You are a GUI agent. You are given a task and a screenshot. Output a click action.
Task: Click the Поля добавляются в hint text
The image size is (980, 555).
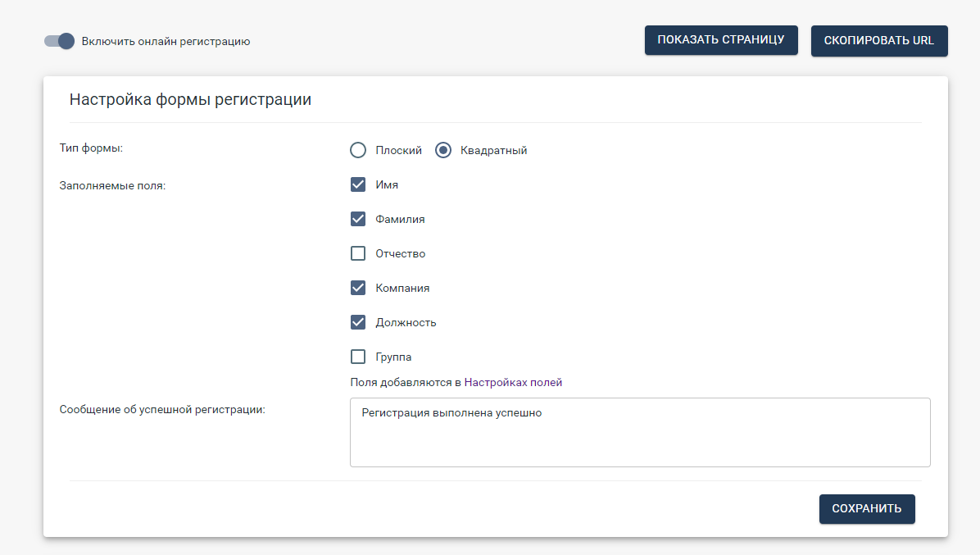click(405, 382)
